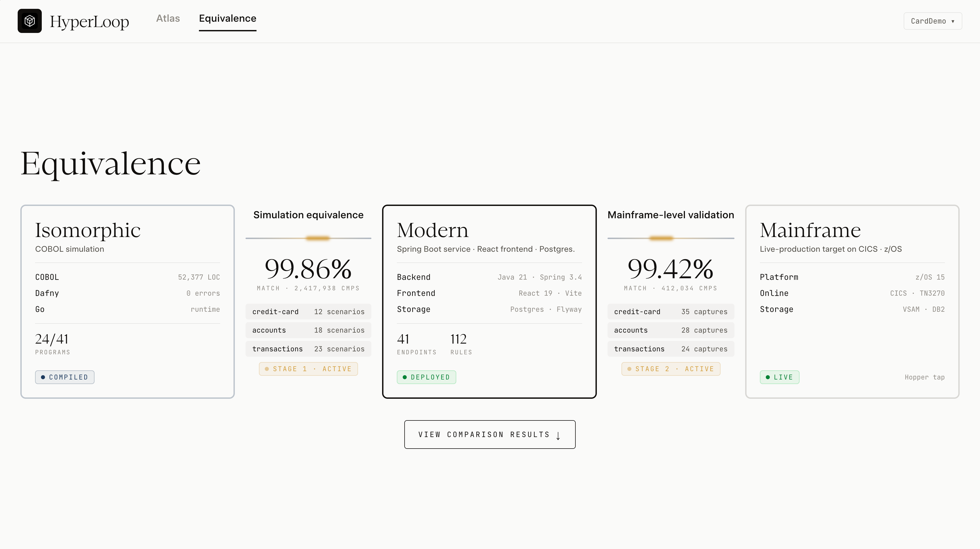This screenshot has width=980, height=549.
Task: Select the Equivalence tab
Action: coord(228,18)
